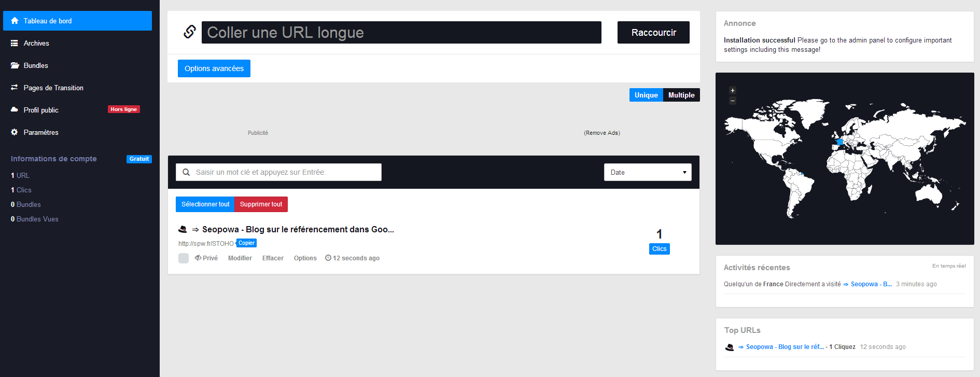Click the Bundles folder icon
This screenshot has width=980, height=377.
(15, 66)
